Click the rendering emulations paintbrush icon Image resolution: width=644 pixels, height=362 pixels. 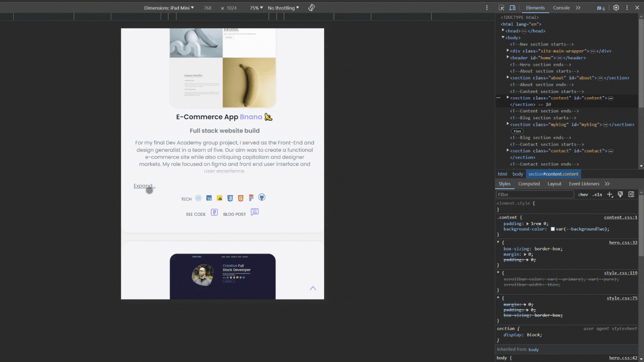point(620,194)
